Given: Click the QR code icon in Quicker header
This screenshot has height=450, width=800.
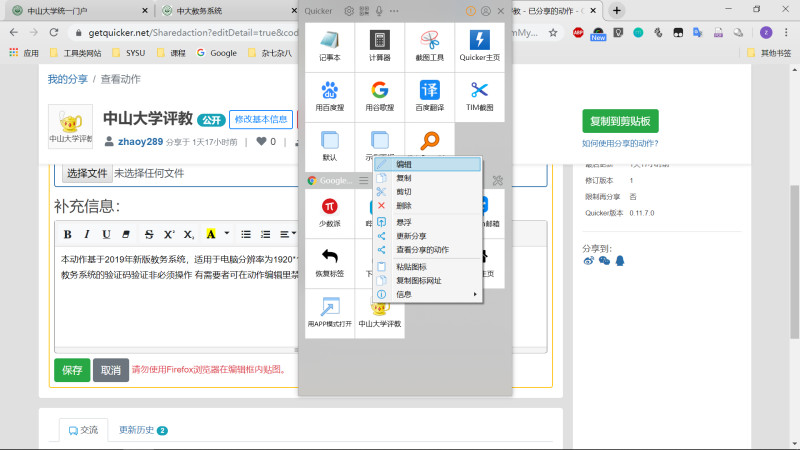Looking at the screenshot, I should point(364,11).
